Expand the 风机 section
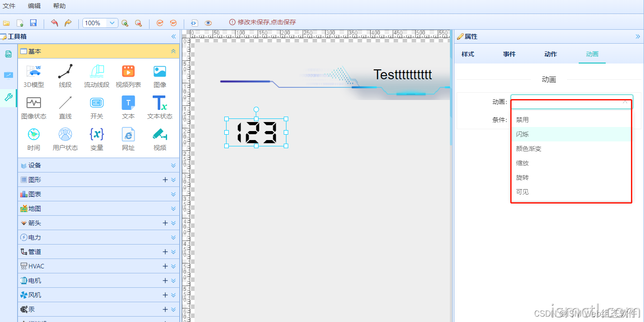644x322 pixels. click(173, 295)
